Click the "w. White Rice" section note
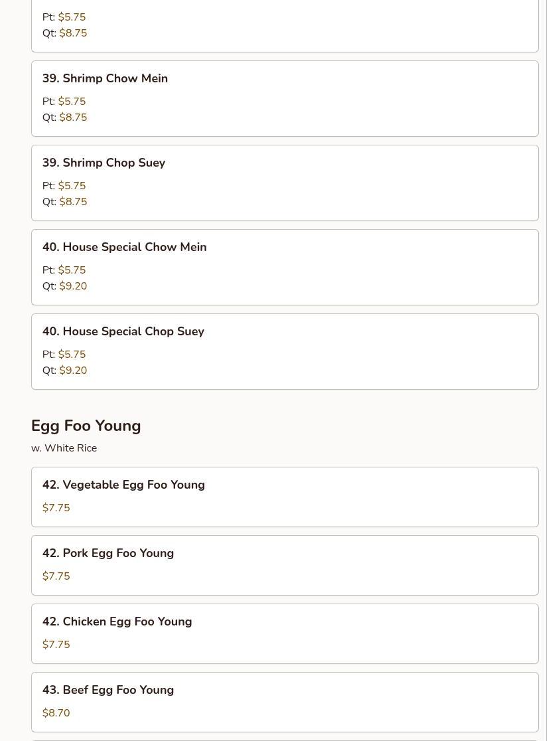 (x=64, y=448)
